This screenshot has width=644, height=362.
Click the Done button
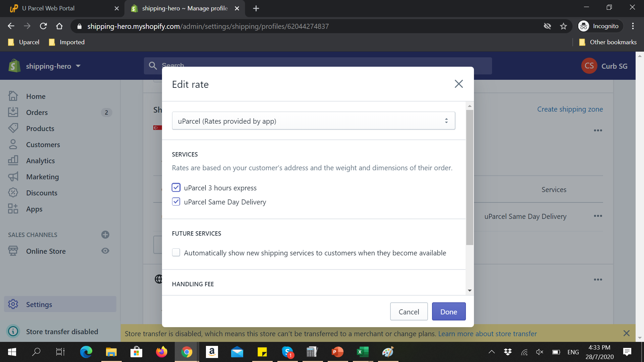point(449,311)
